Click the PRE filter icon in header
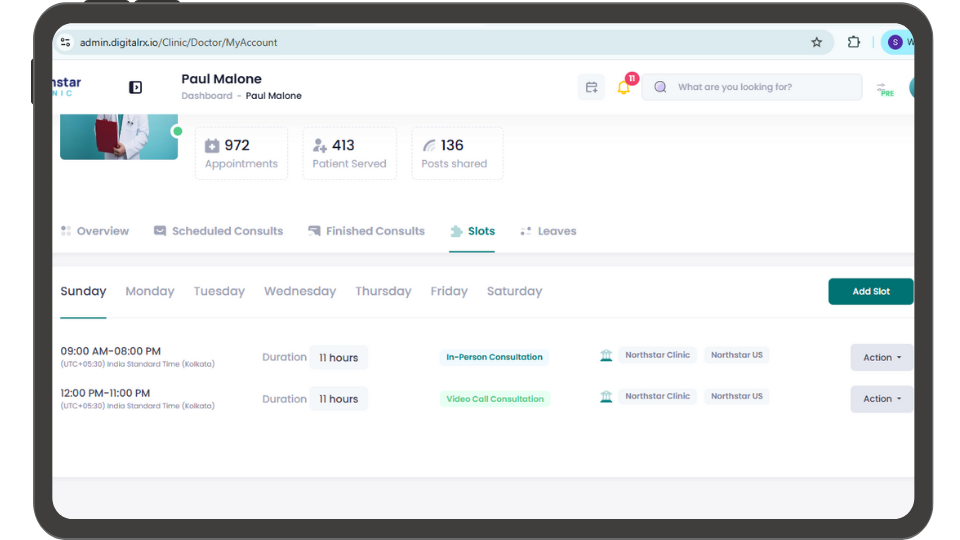 coord(885,89)
